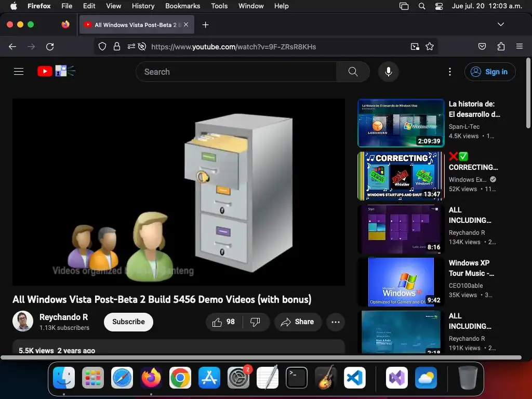Open Firefox extensions puzzle icon
This screenshot has width=532, height=399.
pos(501,46)
